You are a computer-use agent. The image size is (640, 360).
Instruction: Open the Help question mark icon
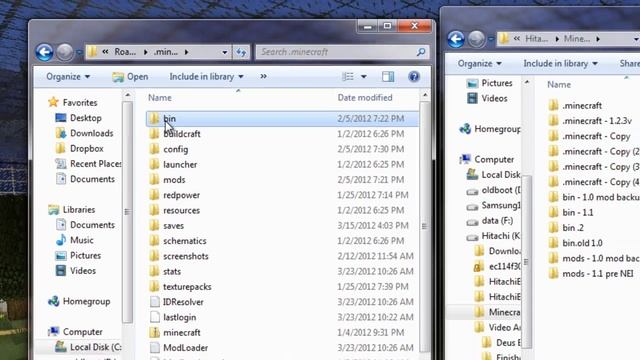[413, 76]
